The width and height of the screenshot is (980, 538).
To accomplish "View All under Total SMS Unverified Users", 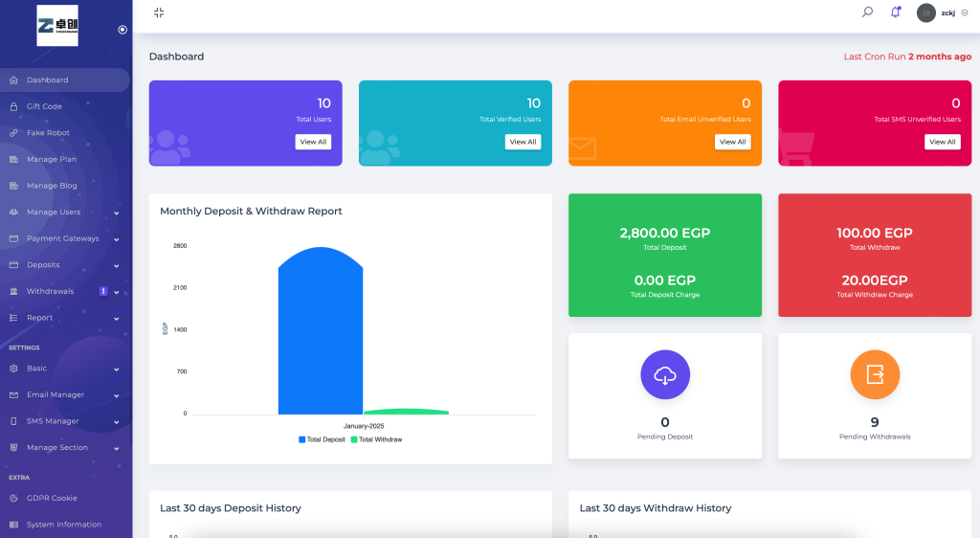I will [x=943, y=142].
